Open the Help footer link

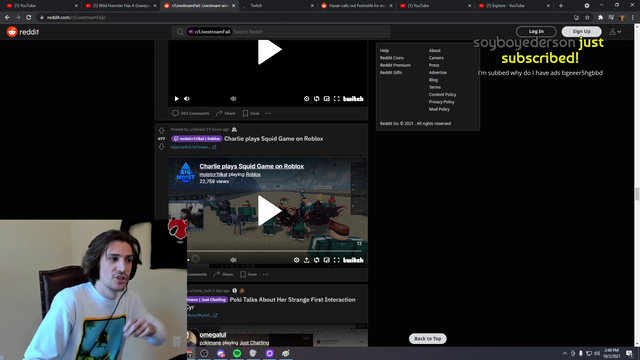[x=384, y=51]
